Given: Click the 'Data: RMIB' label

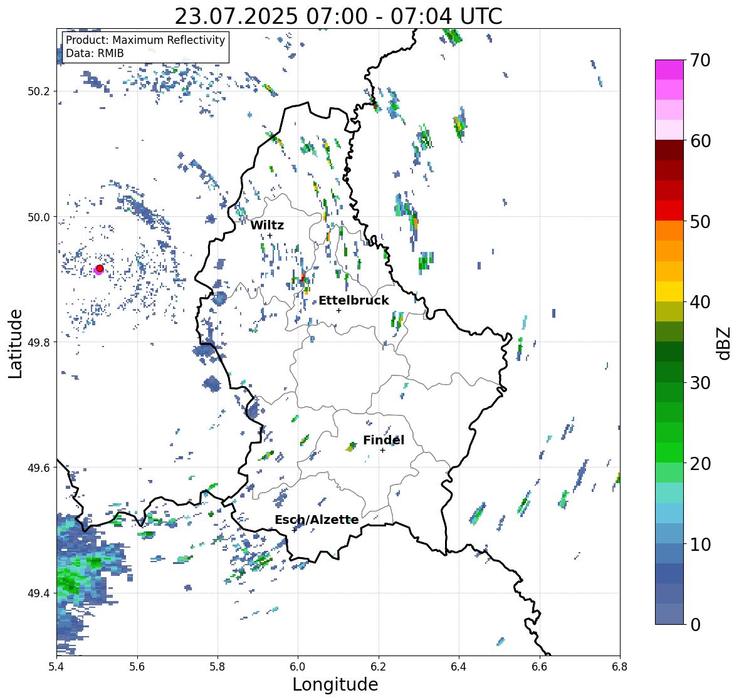Looking at the screenshot, I should tap(95, 53).
